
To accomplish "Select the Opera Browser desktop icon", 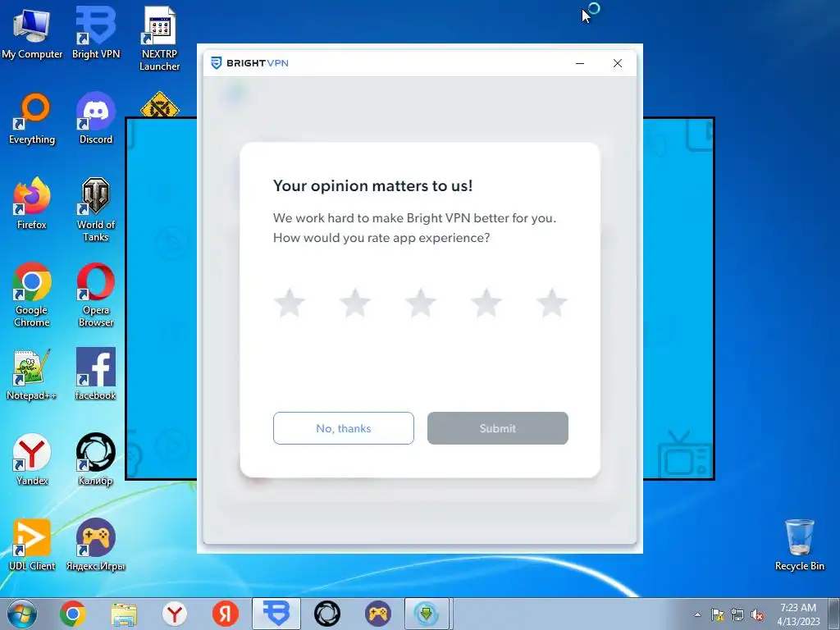I will (96, 295).
